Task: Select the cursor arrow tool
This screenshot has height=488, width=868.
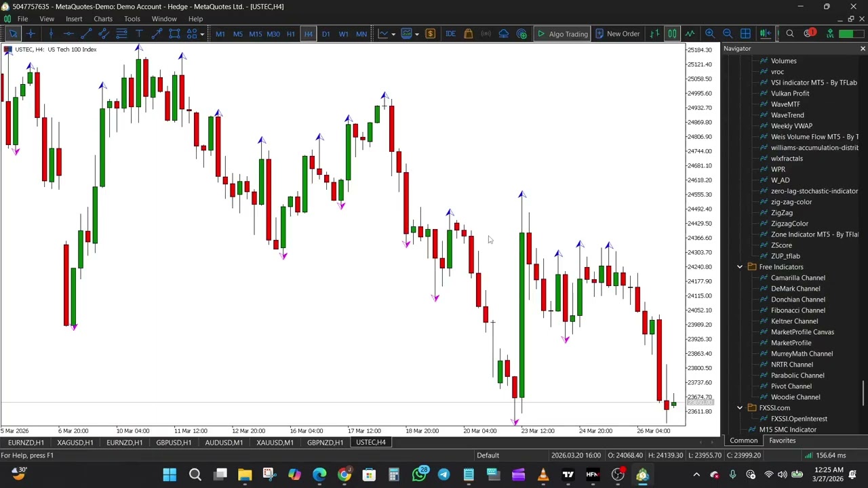Action: coord(13,34)
